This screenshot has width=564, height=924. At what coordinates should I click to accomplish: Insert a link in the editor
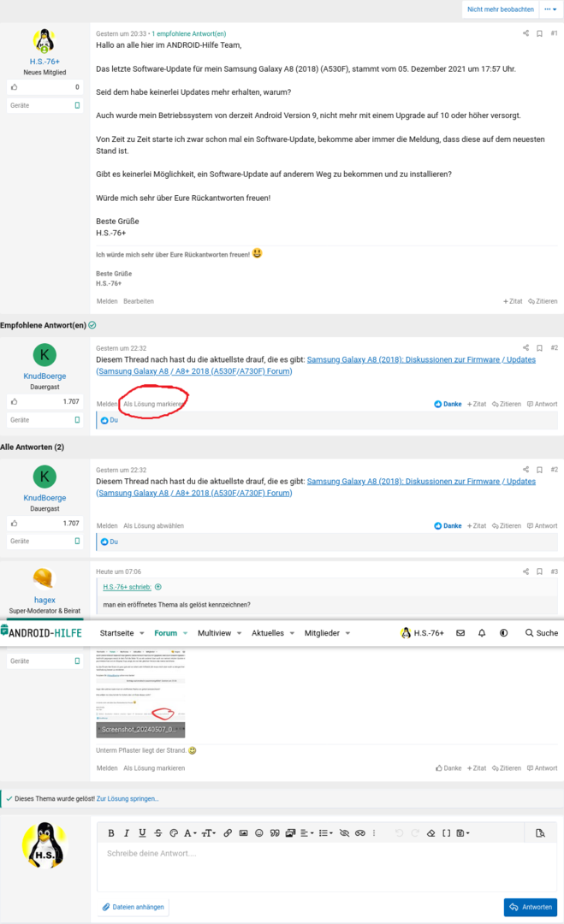pos(228,833)
